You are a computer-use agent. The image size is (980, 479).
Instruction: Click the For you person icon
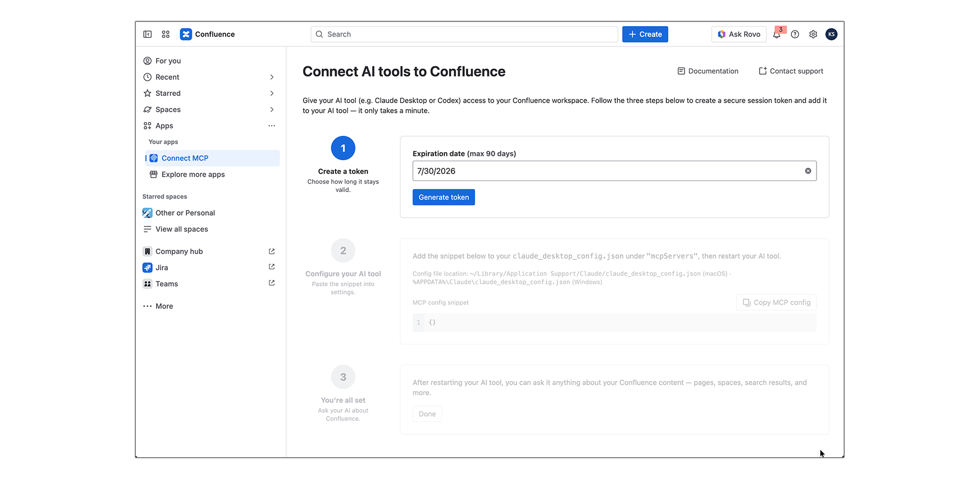[x=148, y=61]
